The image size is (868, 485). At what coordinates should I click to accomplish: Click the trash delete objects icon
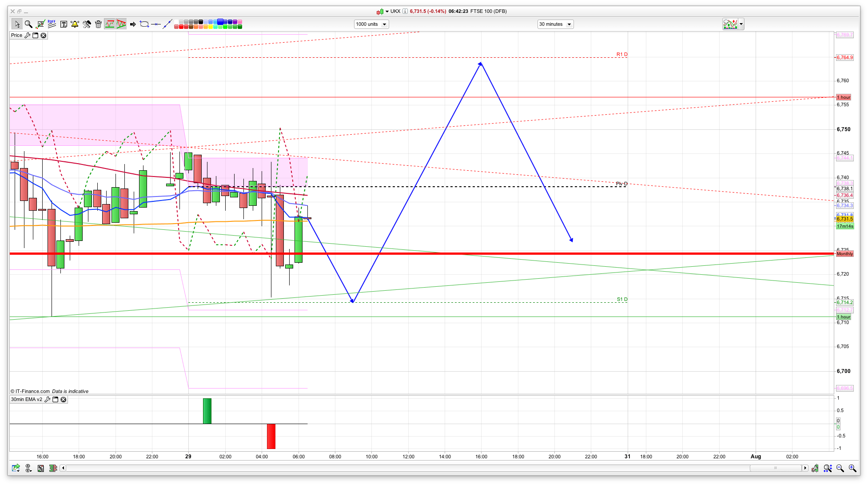point(98,24)
